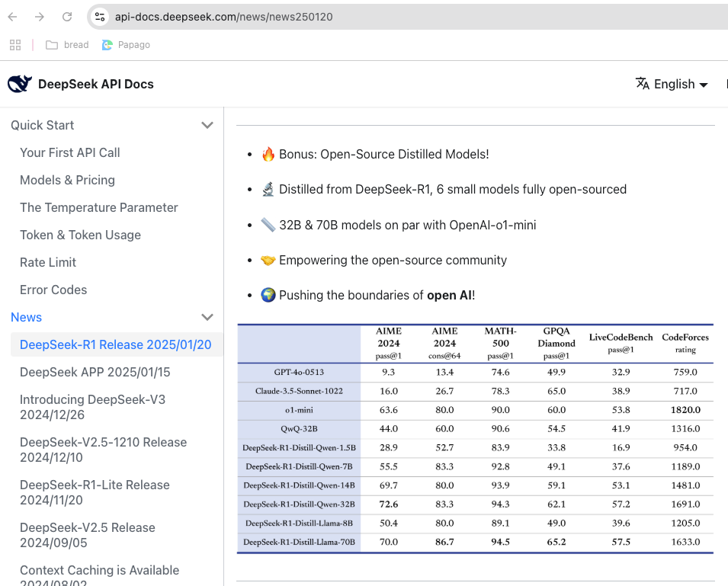Click 'DeepSeek-R1-Distill-Qwen-14B' row label
The height and width of the screenshot is (586, 728).
[299, 485]
